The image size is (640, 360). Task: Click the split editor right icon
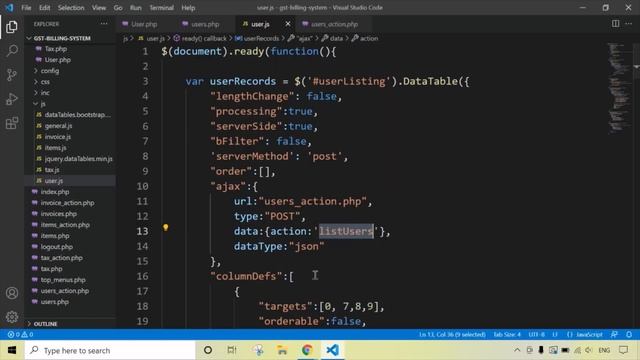coord(615,24)
